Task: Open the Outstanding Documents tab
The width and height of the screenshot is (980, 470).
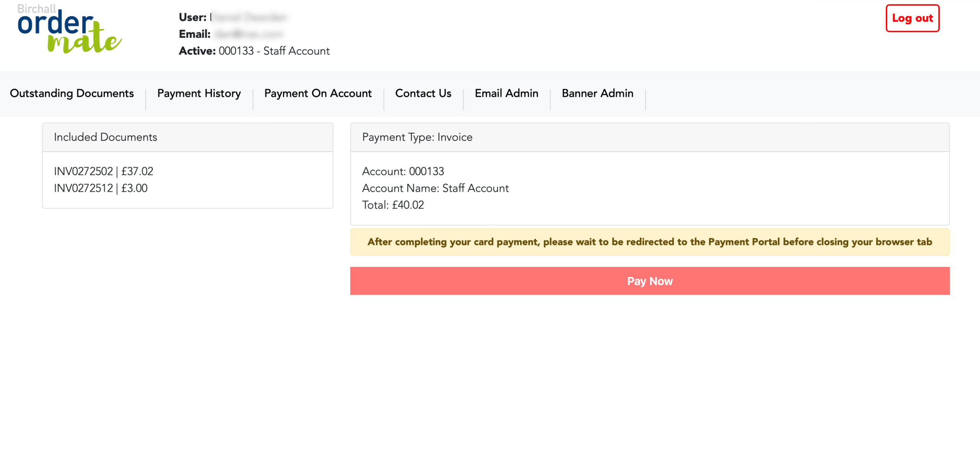Action: 72,93
